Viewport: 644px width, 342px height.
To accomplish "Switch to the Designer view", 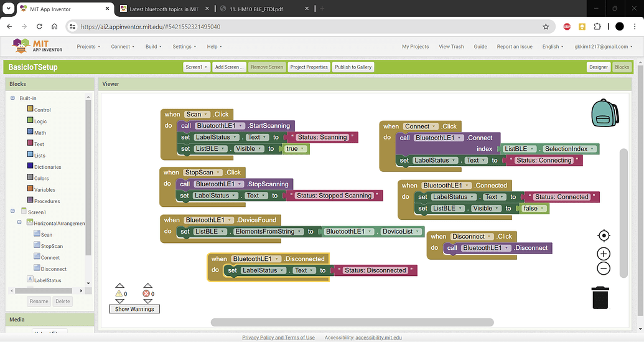I will (599, 67).
